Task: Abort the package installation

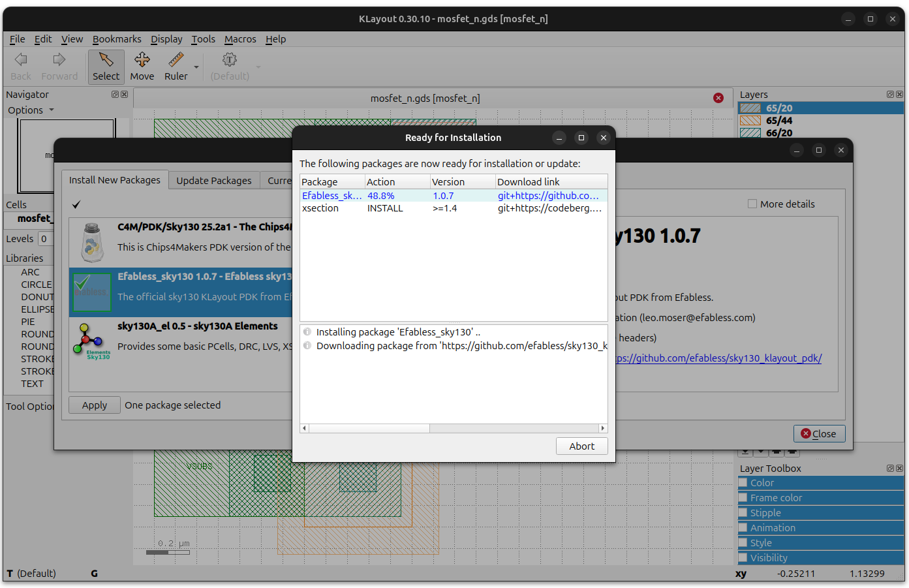Action: tap(582, 446)
